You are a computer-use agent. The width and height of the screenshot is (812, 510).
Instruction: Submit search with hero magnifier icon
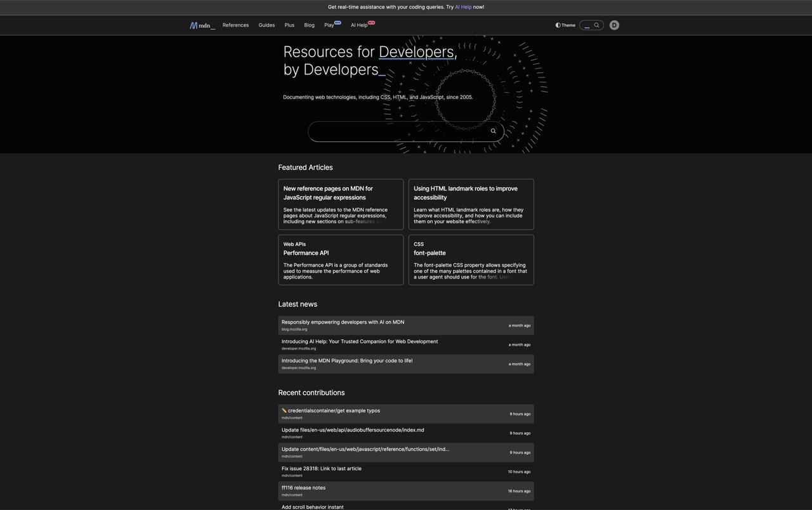point(493,131)
